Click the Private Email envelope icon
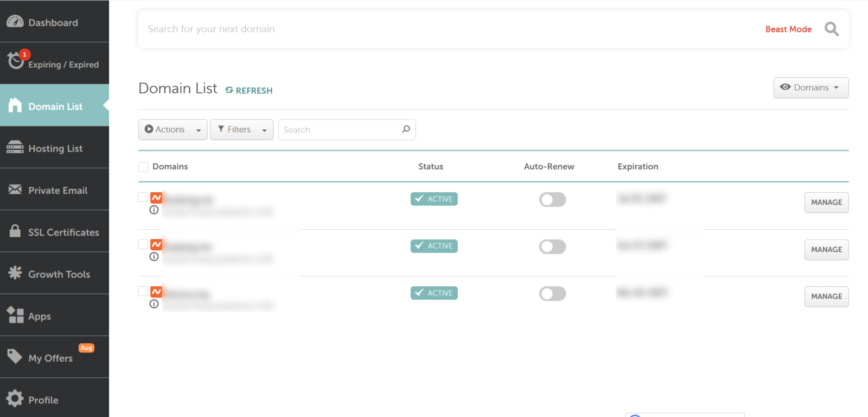Image resolution: width=868 pixels, height=417 pixels. click(x=15, y=189)
